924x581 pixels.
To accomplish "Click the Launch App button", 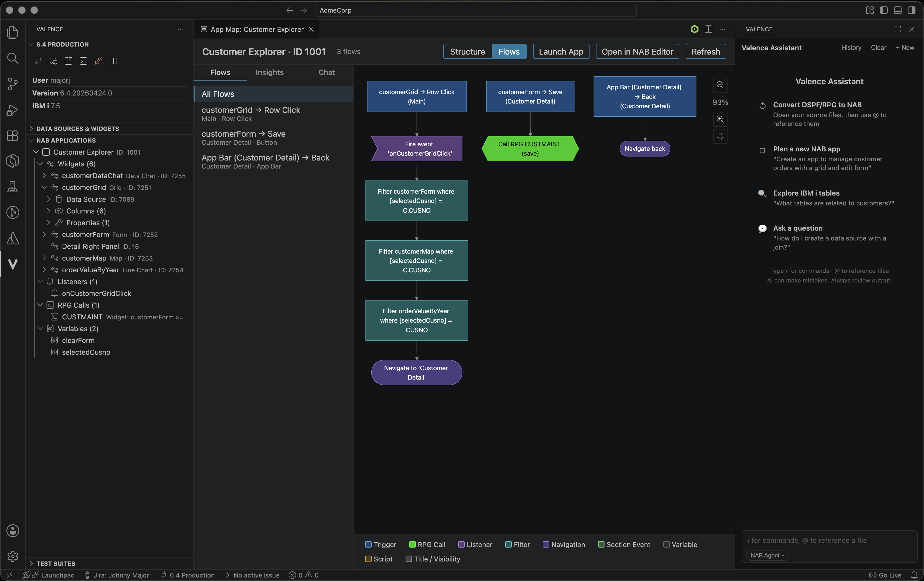I will [x=561, y=51].
